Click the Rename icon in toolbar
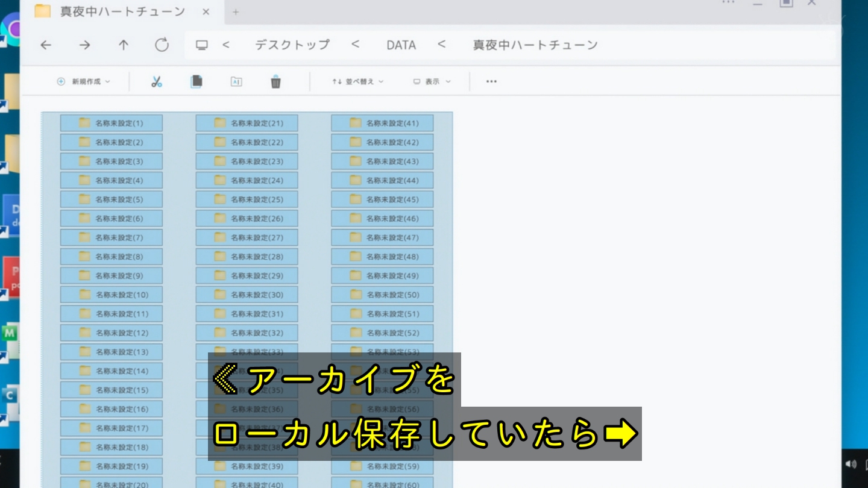868x488 pixels. point(236,82)
